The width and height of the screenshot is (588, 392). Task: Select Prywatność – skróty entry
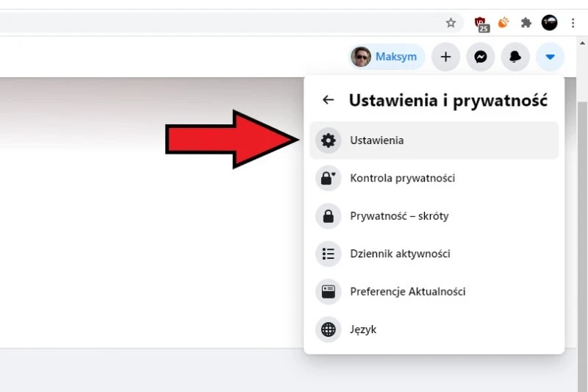coord(434,216)
